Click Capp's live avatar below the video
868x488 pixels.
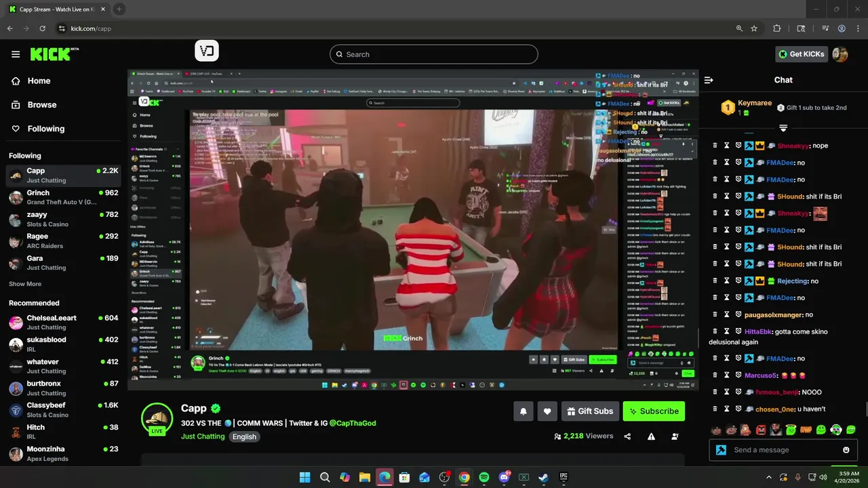[157, 419]
